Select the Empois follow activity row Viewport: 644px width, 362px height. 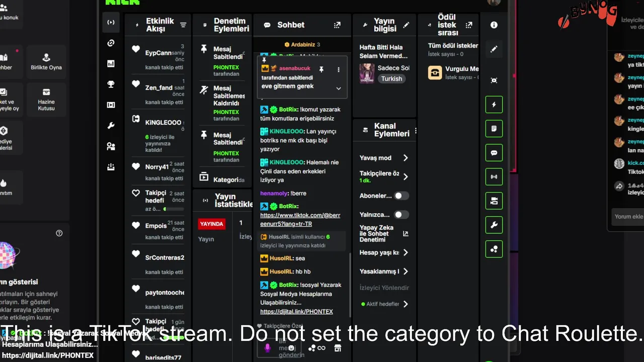tap(157, 229)
